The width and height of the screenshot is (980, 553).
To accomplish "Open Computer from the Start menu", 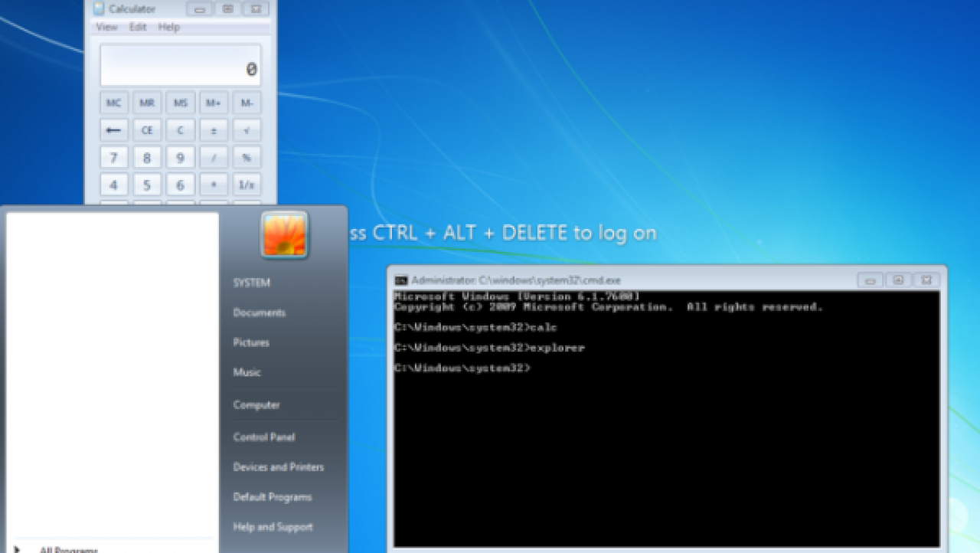I will pyautogui.click(x=256, y=405).
